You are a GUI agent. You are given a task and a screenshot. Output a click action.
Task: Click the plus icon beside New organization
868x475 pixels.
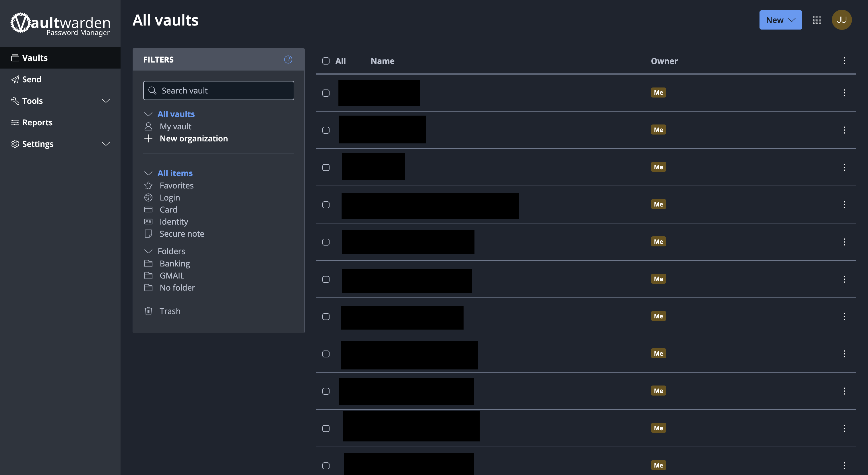pyautogui.click(x=148, y=139)
